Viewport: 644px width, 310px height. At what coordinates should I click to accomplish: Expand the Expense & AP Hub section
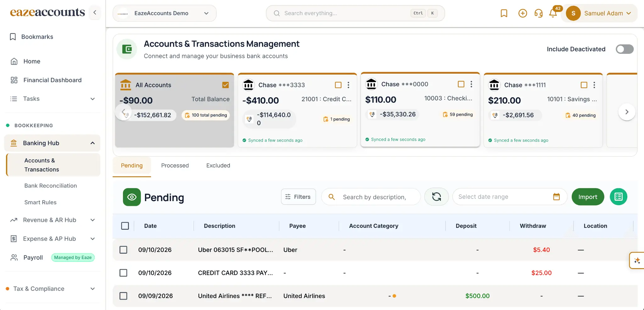(52, 239)
